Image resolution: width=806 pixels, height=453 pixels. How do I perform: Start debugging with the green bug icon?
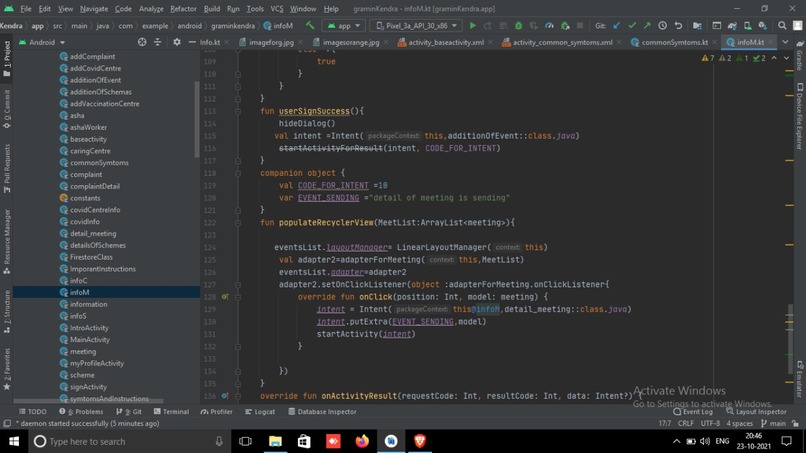(x=518, y=25)
